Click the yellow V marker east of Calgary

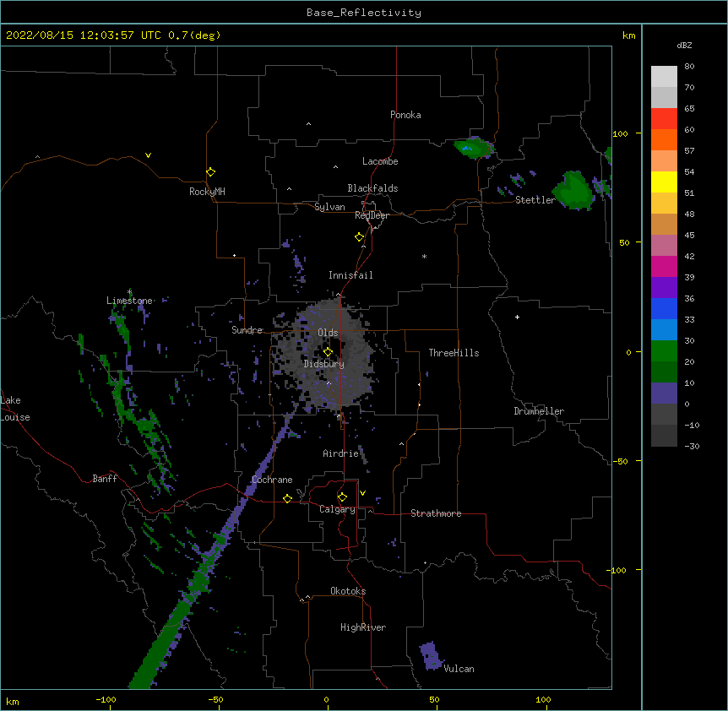click(362, 493)
